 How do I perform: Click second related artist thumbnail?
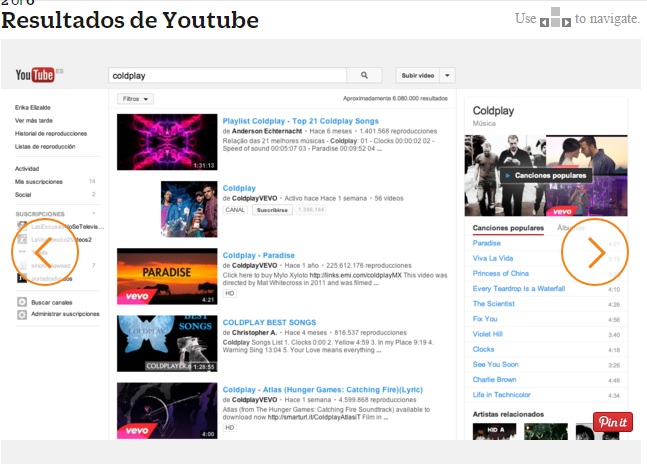point(546,431)
